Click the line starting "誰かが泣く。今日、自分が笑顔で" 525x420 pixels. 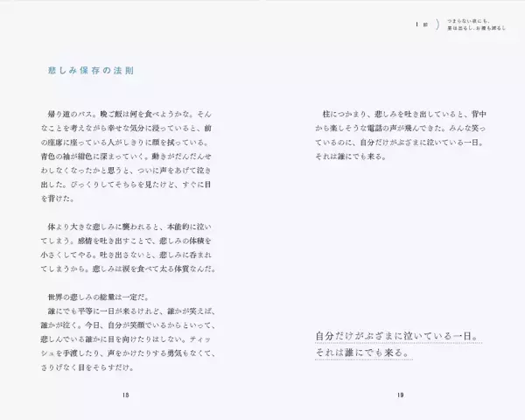[129, 325]
